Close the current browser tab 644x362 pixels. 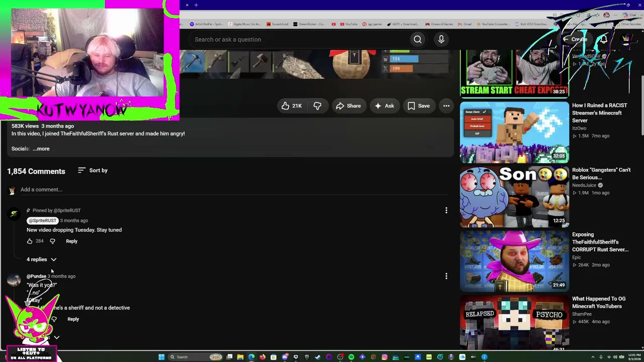click(187, 5)
